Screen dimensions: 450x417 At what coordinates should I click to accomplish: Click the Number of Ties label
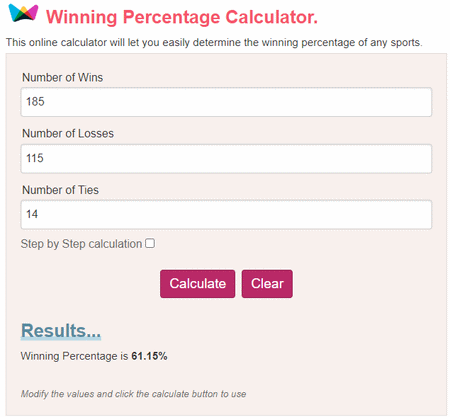[60, 190]
